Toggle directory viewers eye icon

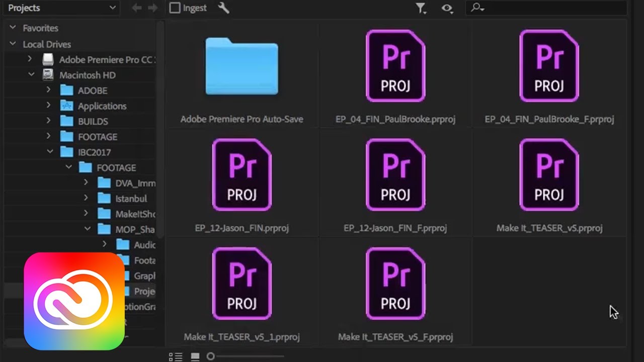[447, 8]
